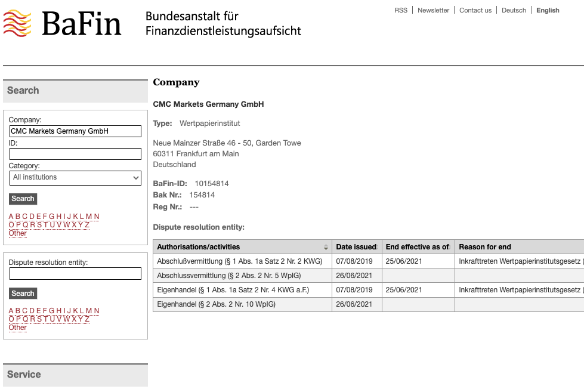The image size is (584, 392).
Task: Sort table by Date issued header
Action: [x=357, y=247]
